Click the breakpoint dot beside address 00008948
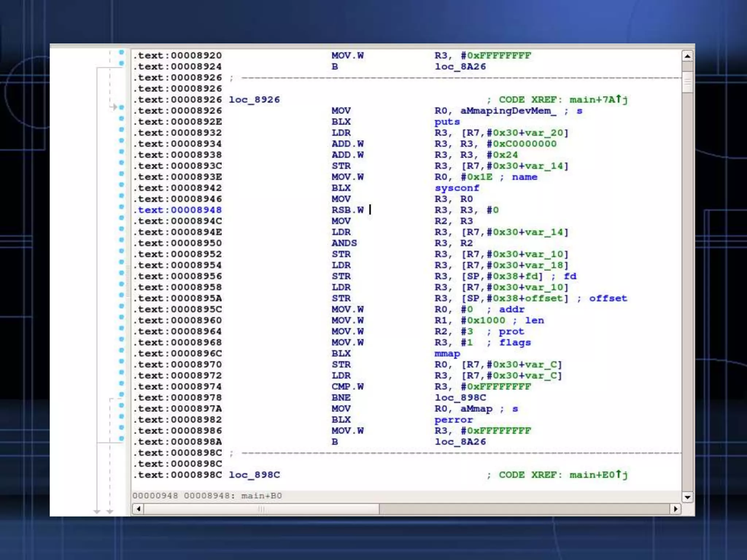747x560 pixels. click(121, 207)
